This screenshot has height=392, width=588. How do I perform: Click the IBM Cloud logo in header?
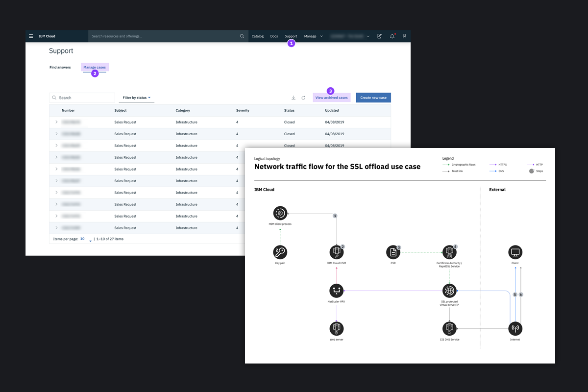coord(47,36)
